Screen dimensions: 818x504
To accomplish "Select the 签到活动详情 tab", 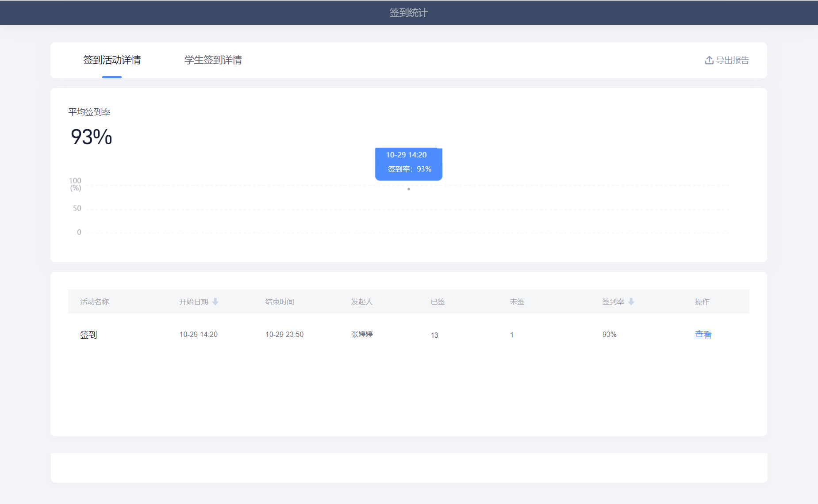I will point(112,60).
